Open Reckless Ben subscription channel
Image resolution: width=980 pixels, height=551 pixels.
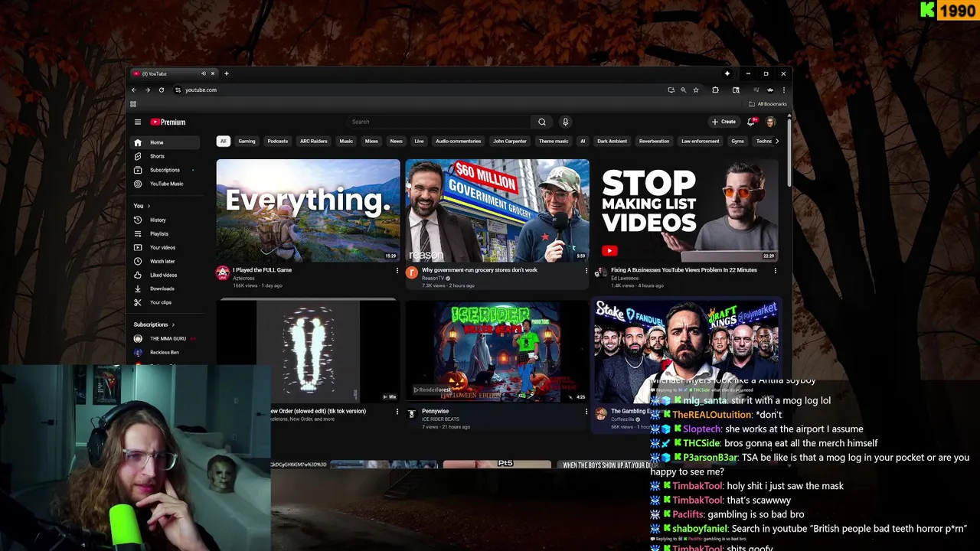point(163,352)
